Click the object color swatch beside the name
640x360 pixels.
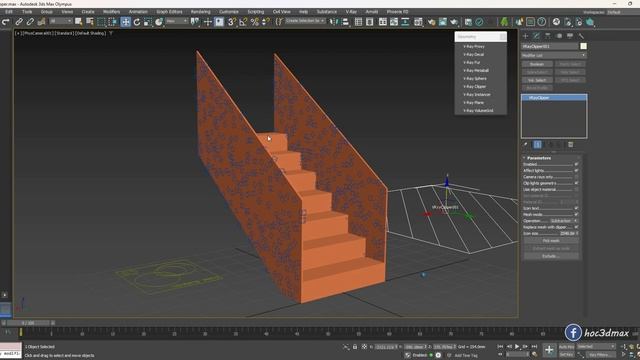[584, 46]
